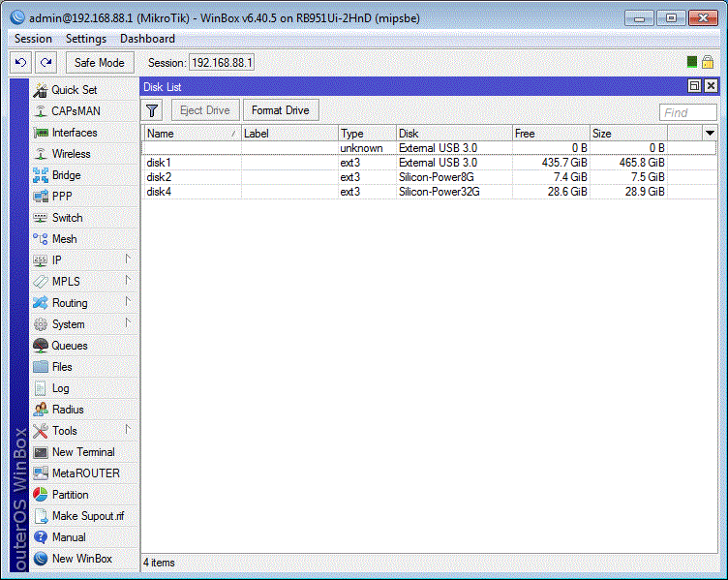The width and height of the screenshot is (728, 580).
Task: Click the 435.7 GiB free cell
Action: (564, 163)
